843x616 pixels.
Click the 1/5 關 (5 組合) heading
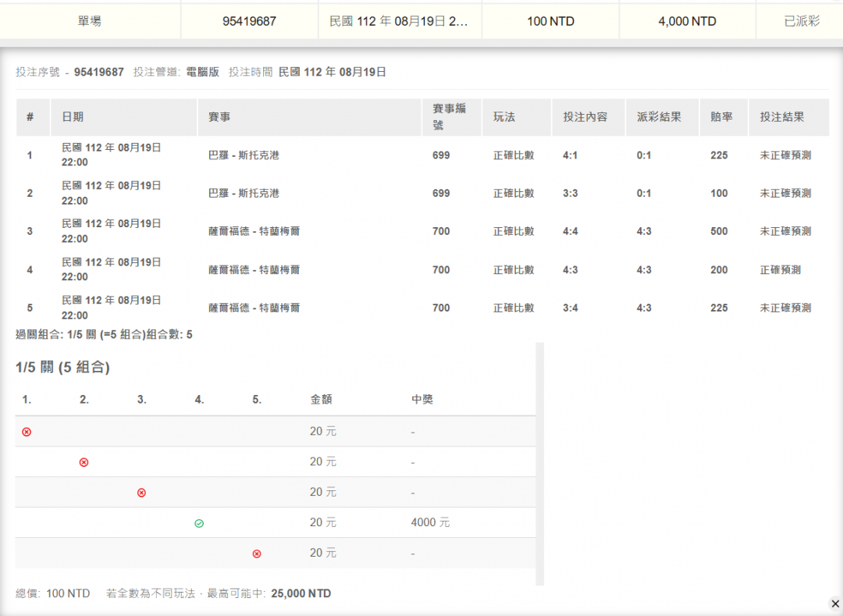[x=62, y=368]
